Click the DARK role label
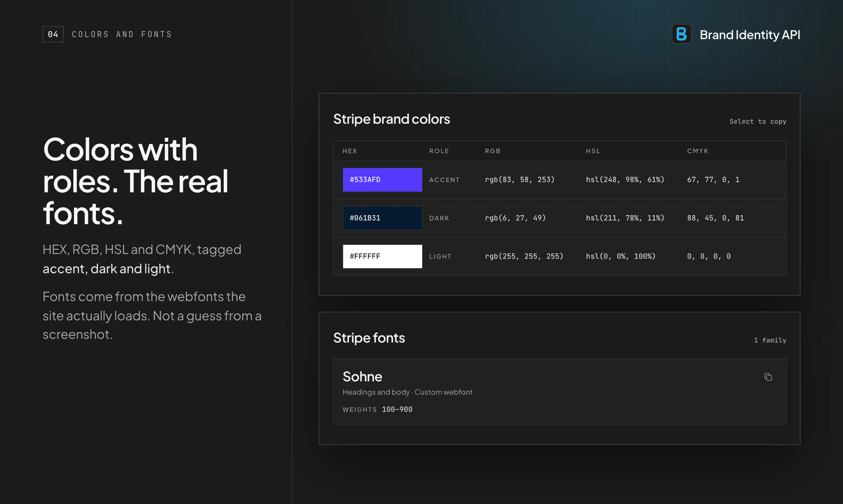 click(439, 219)
